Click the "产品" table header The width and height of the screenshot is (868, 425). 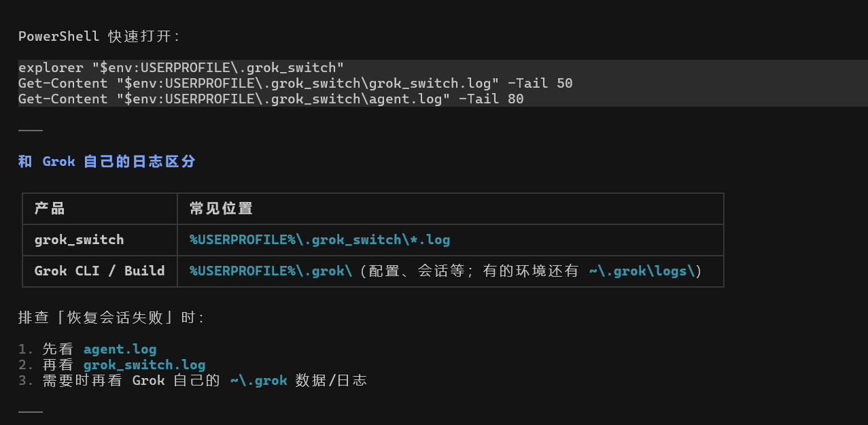coord(50,209)
